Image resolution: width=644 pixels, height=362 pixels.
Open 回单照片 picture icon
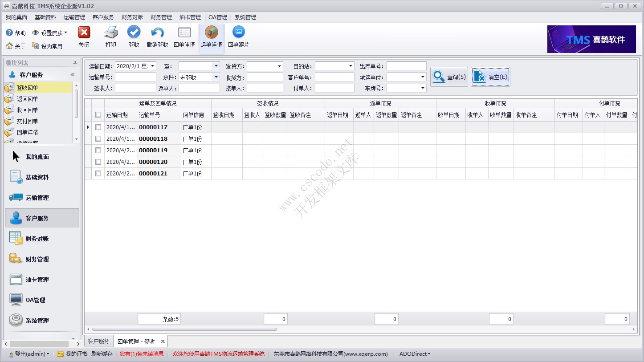click(239, 32)
